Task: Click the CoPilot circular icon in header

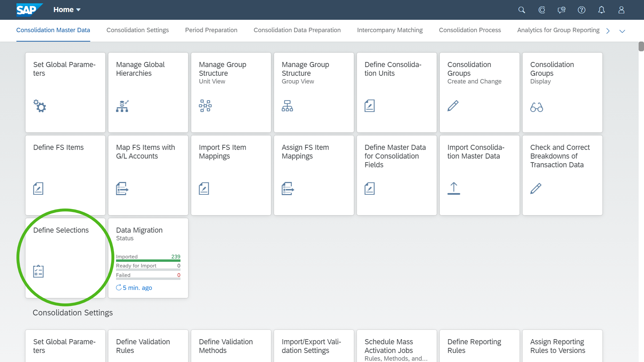Action: 542,10
